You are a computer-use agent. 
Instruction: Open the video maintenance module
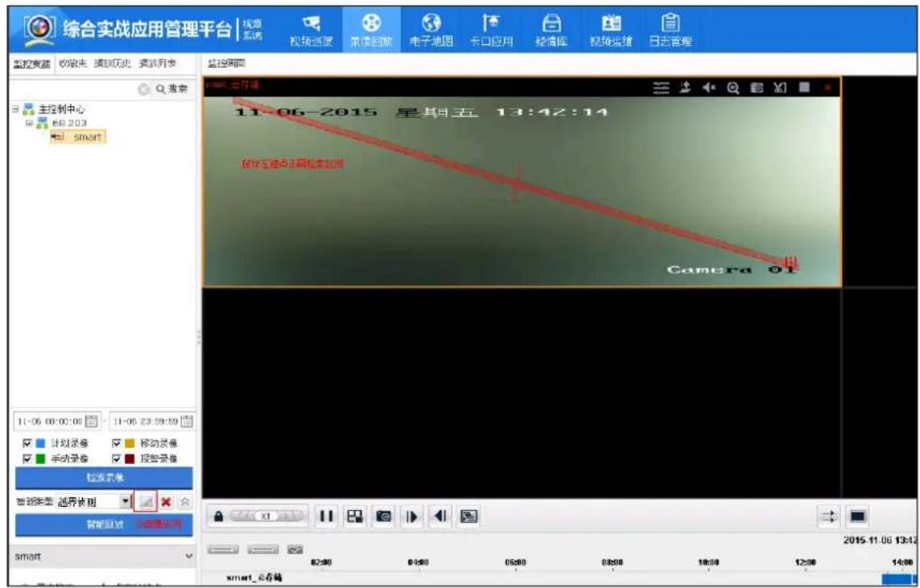pyautogui.click(x=611, y=31)
